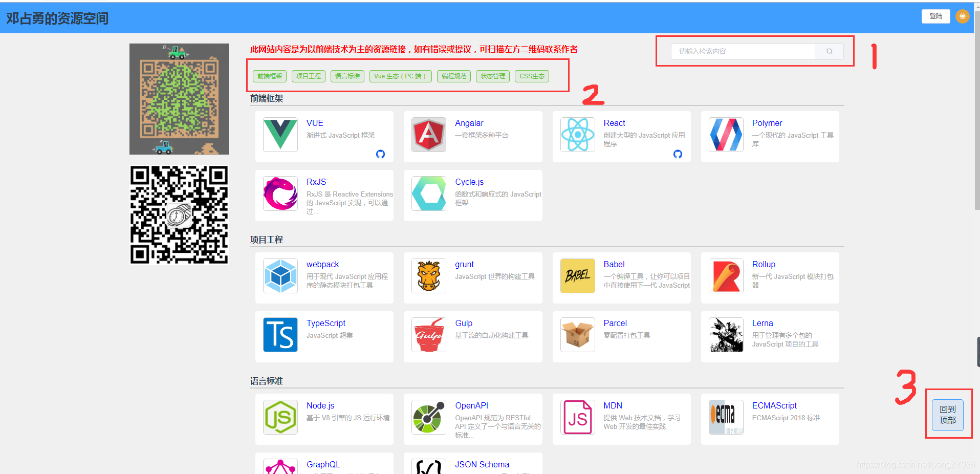This screenshot has height=474, width=980.
Task: Click the orange user avatar icon
Action: point(962,16)
